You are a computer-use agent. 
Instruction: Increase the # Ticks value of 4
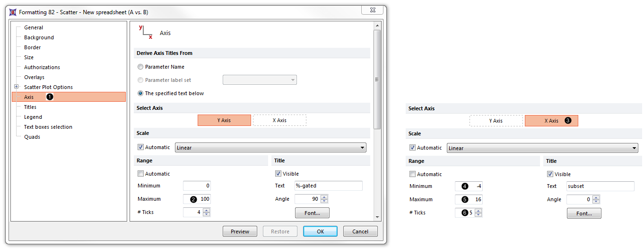click(207, 210)
